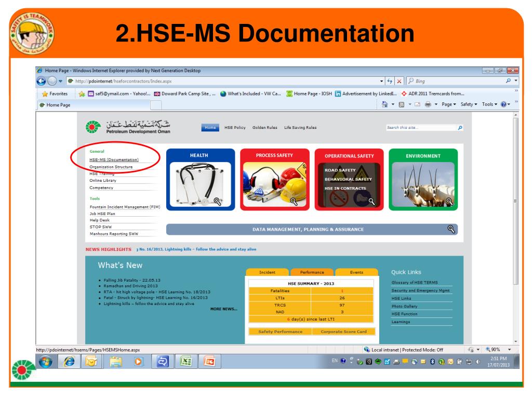This screenshot has height=399, width=532.
Task: Open the Job HSE Plan link
Action: (x=102, y=214)
